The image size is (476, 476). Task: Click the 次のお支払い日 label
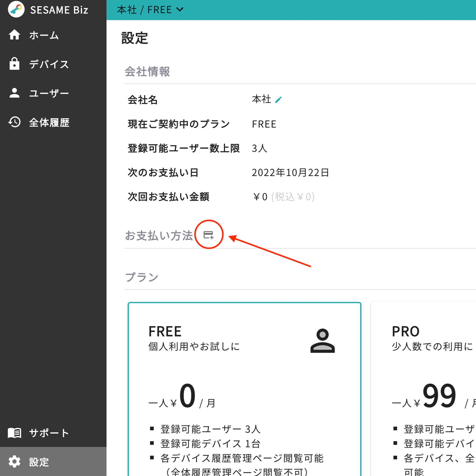pos(163,172)
